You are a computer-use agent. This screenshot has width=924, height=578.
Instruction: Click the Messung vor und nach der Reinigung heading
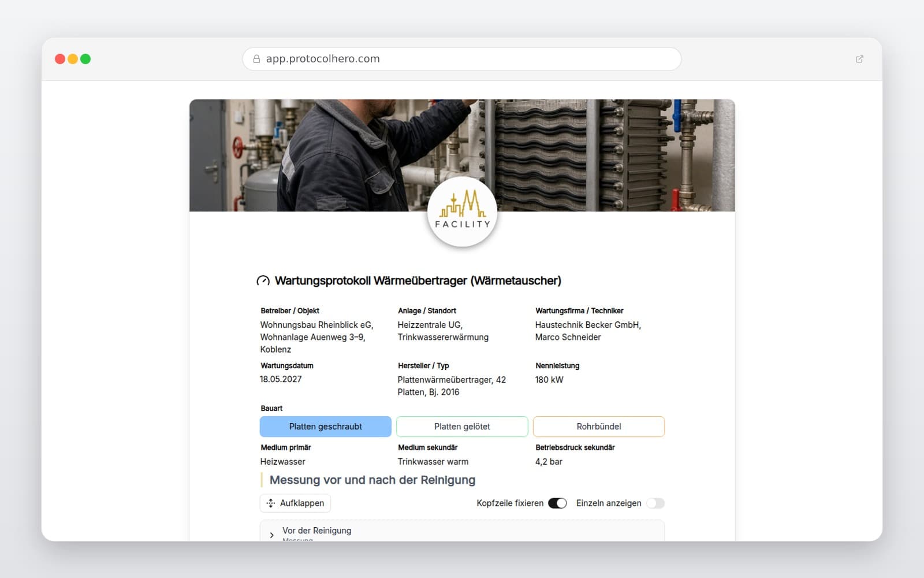point(372,480)
